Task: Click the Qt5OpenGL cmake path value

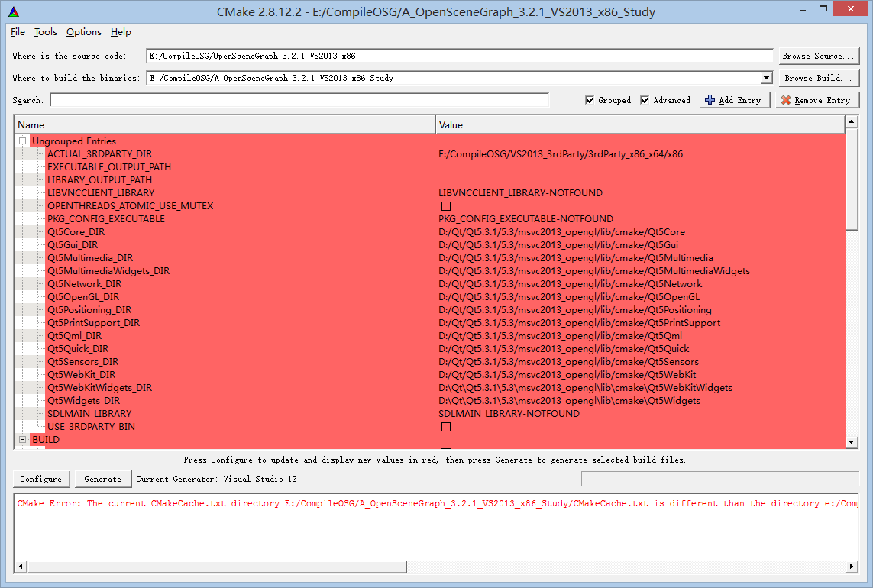Action: pyautogui.click(x=569, y=297)
